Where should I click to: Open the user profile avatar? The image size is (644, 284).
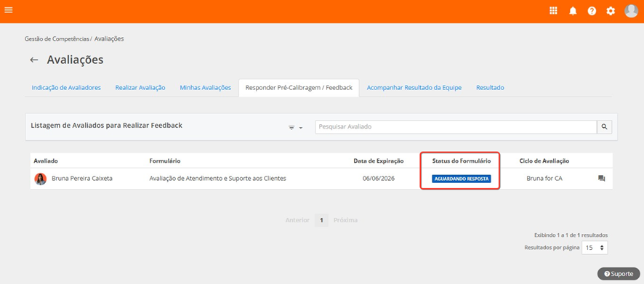(x=631, y=11)
